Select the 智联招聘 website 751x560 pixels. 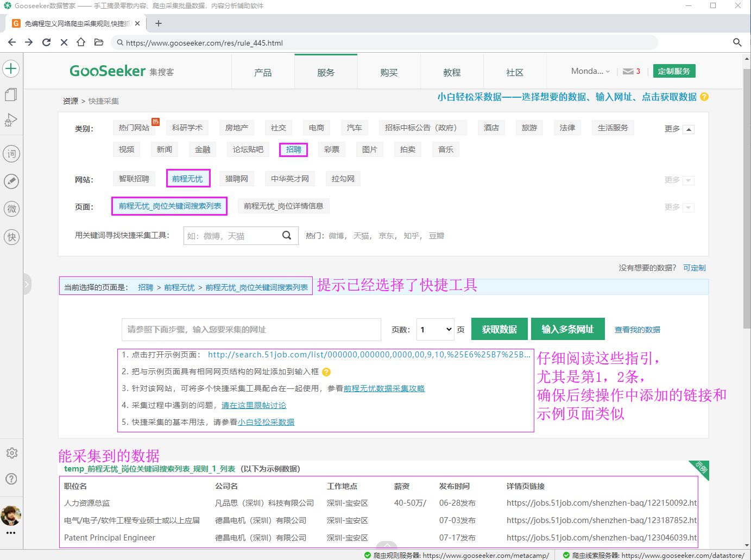[134, 179]
